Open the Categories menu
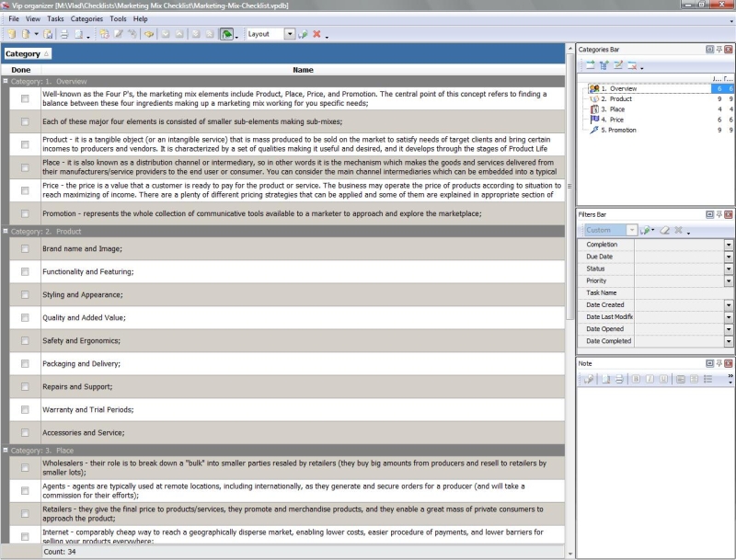736x560 pixels. (86, 18)
